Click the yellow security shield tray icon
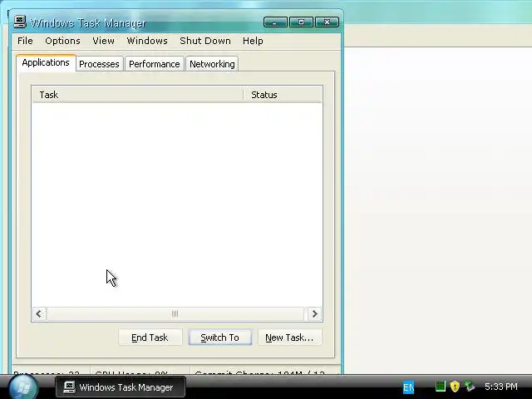532x399 pixels. [455, 386]
